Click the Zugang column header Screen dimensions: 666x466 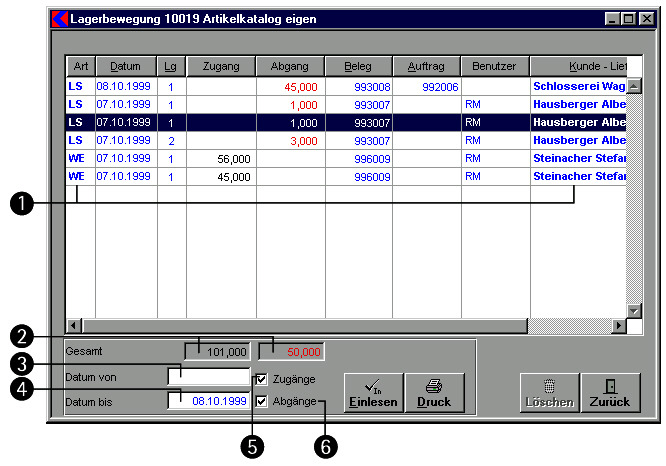221,66
